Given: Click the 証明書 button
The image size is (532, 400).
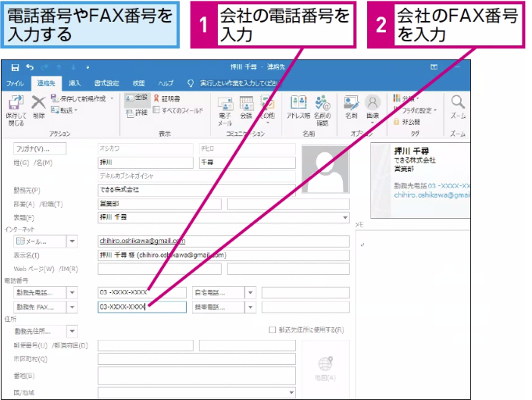Looking at the screenshot, I should coord(167,98).
